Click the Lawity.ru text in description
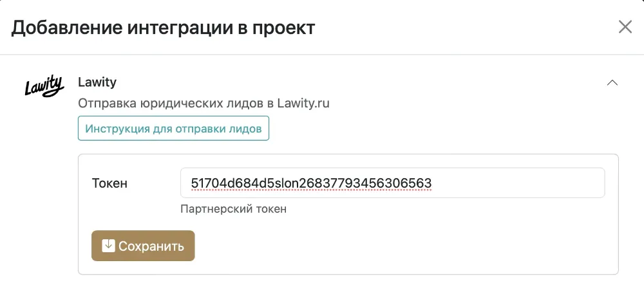The image size is (644, 283). tap(303, 104)
